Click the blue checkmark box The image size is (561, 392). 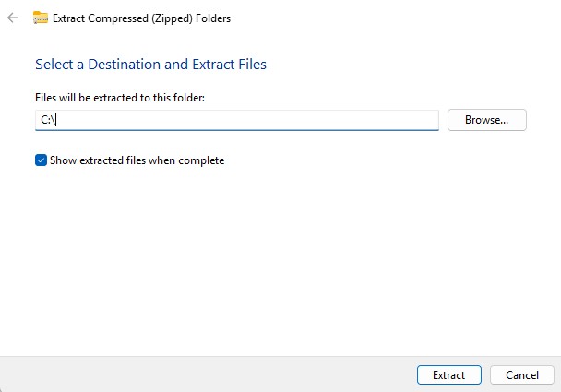pos(41,160)
